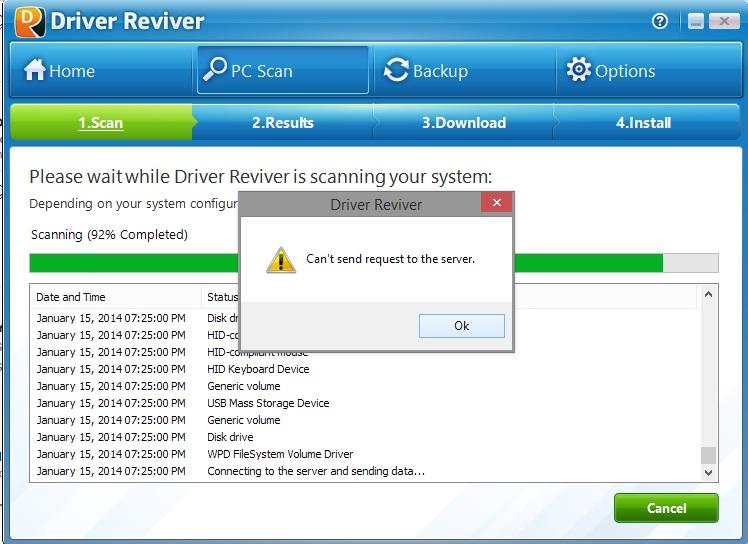Open help via question mark icon

[660, 21]
